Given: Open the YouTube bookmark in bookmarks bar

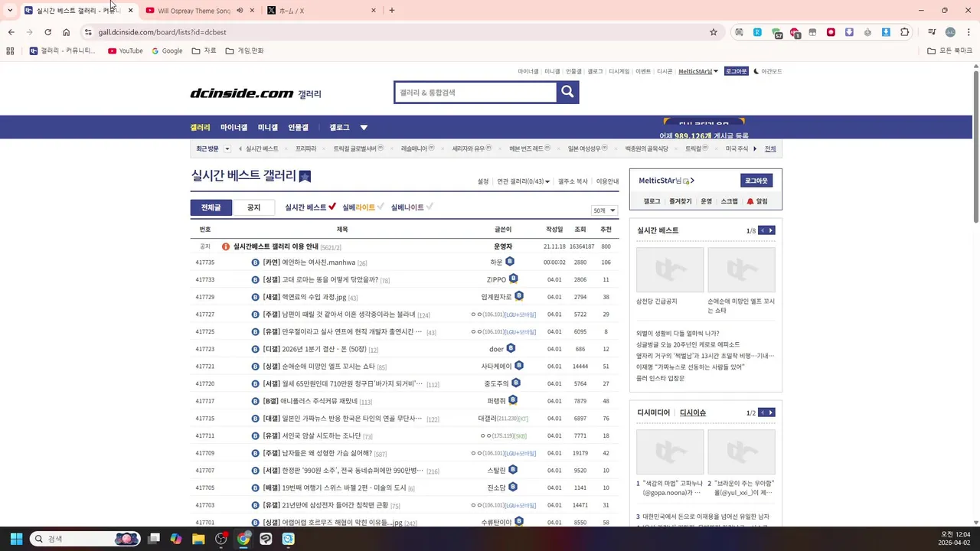Looking at the screenshot, I should (126, 51).
